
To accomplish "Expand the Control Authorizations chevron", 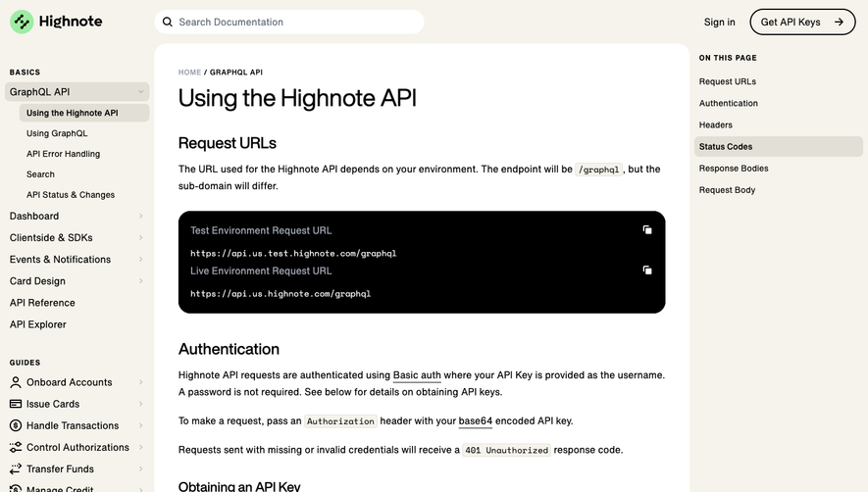I will pyautogui.click(x=140, y=447).
